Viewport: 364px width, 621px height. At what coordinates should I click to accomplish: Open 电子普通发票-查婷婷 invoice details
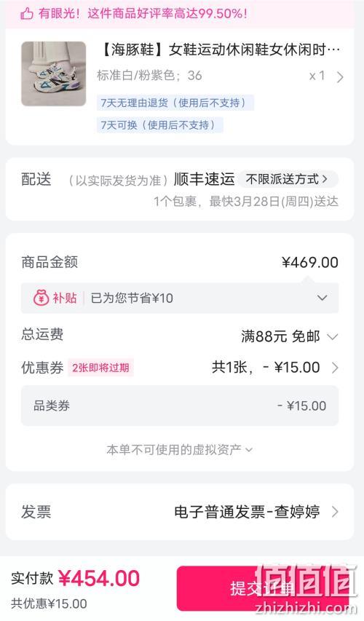[x=247, y=512]
